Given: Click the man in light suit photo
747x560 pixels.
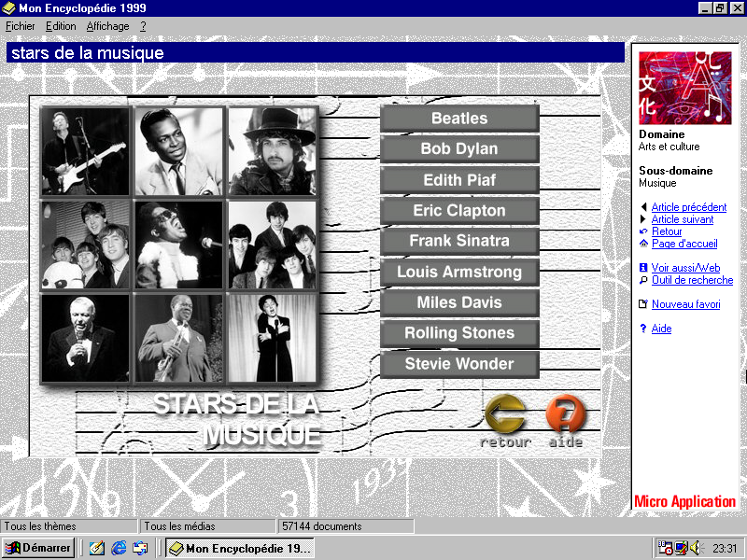Looking at the screenshot, I should (x=178, y=151).
